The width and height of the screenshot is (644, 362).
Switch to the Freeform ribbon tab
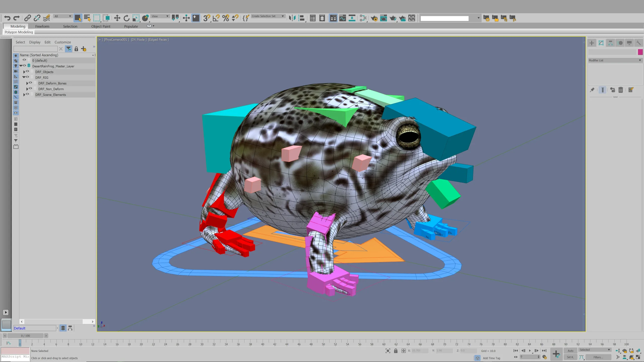point(42,26)
